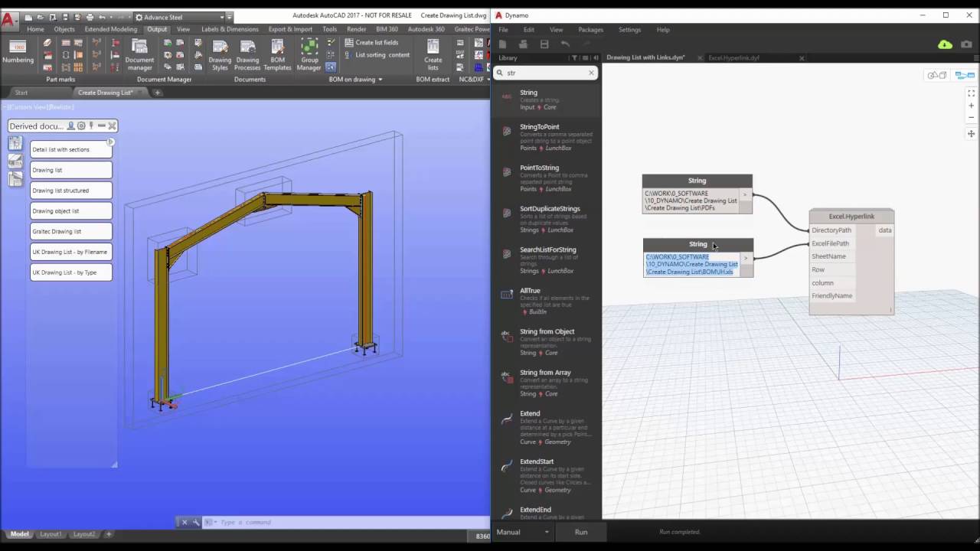The width and height of the screenshot is (980, 551).
Task: Click the Dynamo library filter icon
Action: [x=574, y=58]
